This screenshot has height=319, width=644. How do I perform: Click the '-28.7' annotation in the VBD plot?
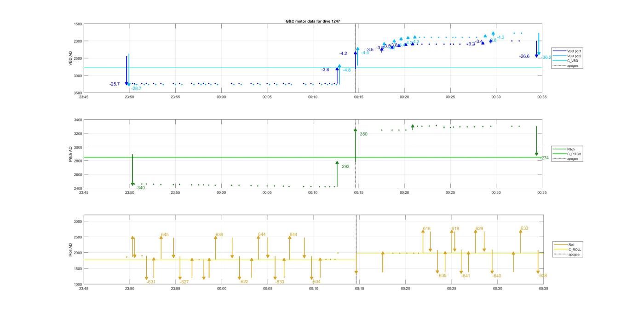point(136,88)
